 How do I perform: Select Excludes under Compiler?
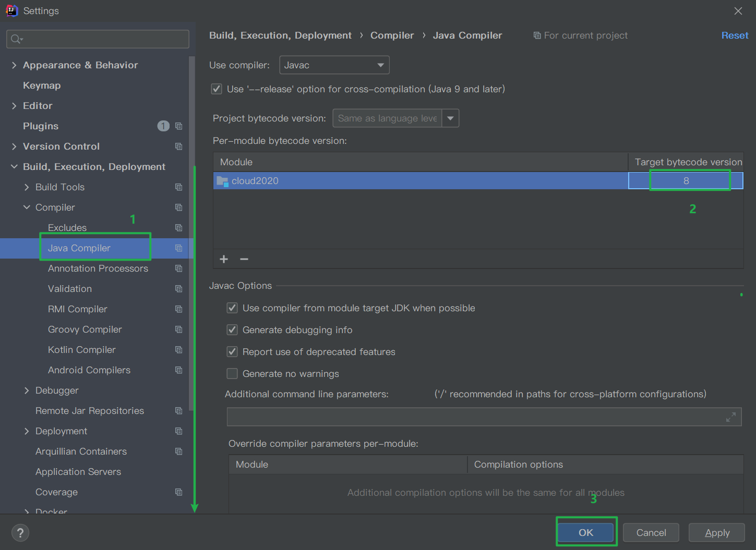[x=67, y=228]
